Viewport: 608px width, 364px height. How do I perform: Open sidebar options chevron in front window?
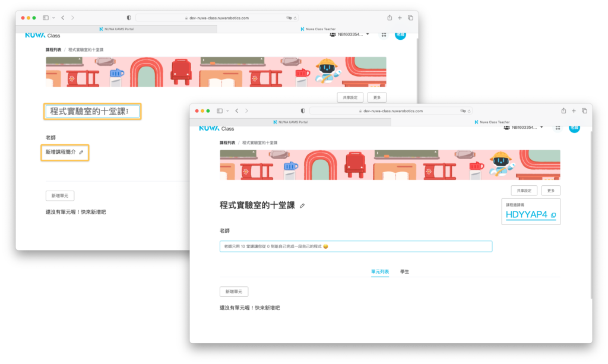point(227,111)
